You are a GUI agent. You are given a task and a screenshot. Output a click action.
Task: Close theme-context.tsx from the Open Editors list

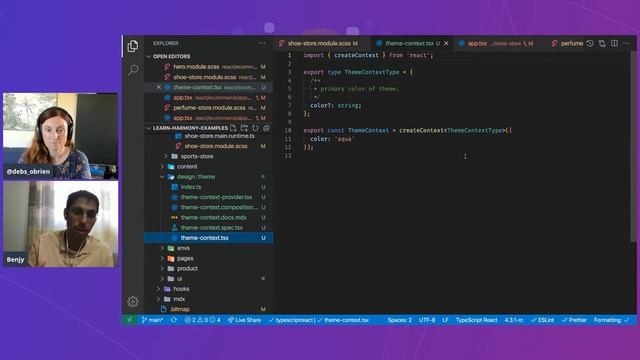[x=159, y=87]
